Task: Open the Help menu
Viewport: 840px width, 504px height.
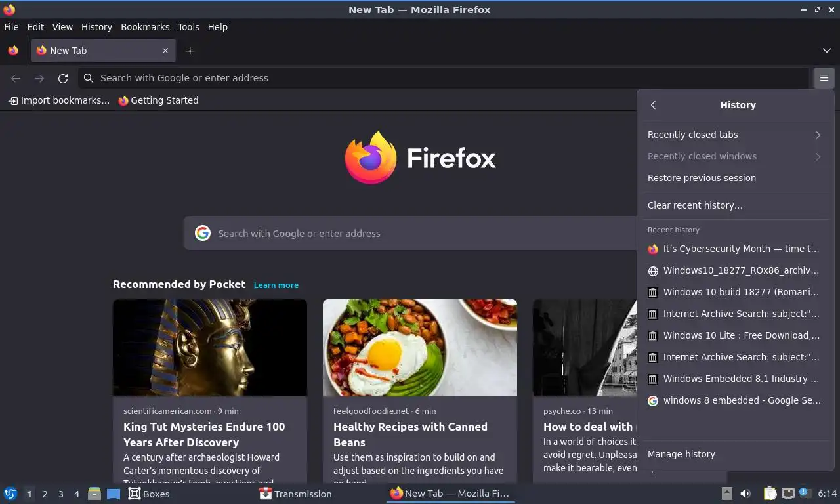Action: tap(217, 27)
